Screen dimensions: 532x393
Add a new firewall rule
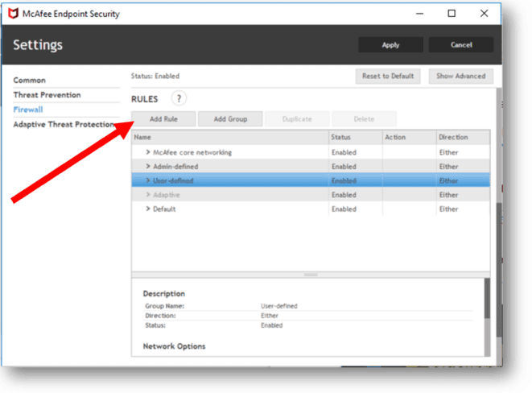(163, 118)
